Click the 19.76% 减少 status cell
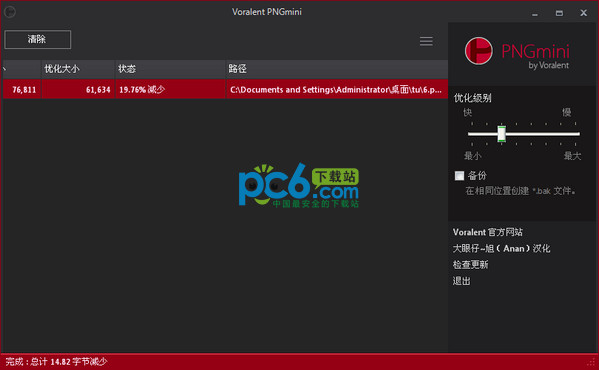The image size is (599, 370). (170, 89)
